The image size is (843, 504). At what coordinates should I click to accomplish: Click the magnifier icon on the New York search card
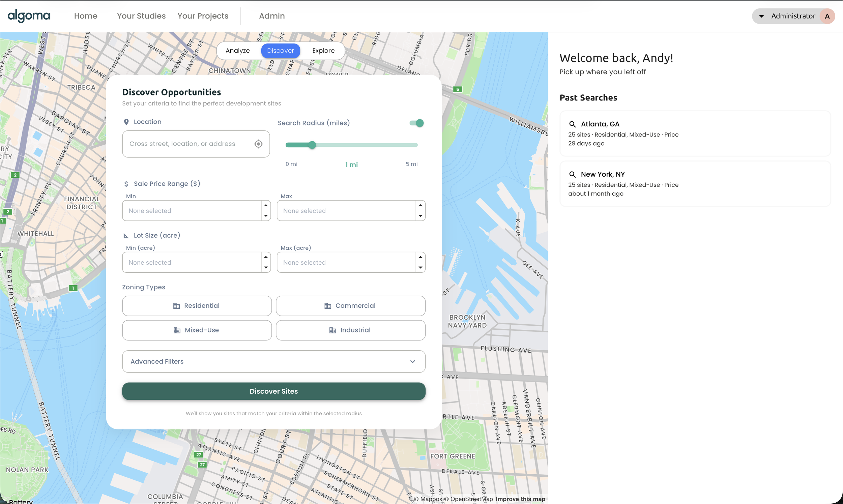pos(573,174)
